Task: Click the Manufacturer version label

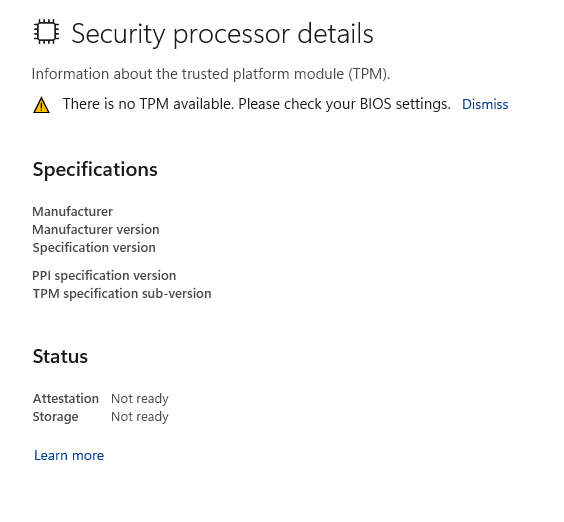Action: coord(96,230)
